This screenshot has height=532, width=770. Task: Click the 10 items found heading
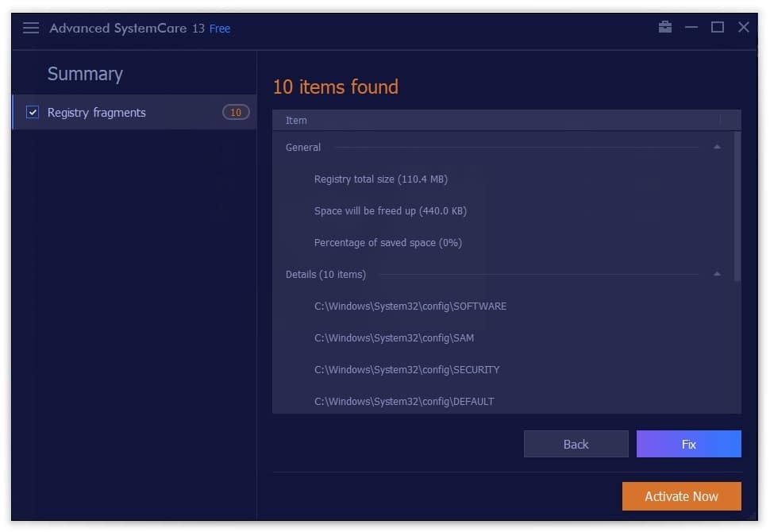pyautogui.click(x=336, y=87)
